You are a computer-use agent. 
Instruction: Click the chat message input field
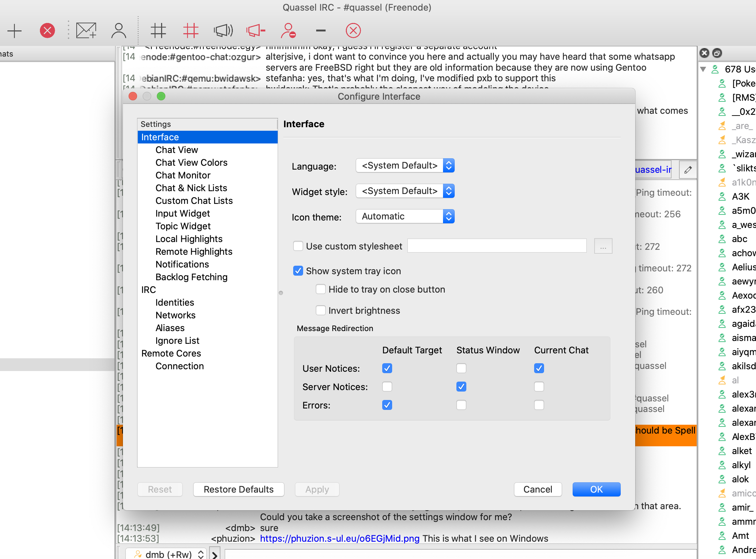[x=461, y=554]
